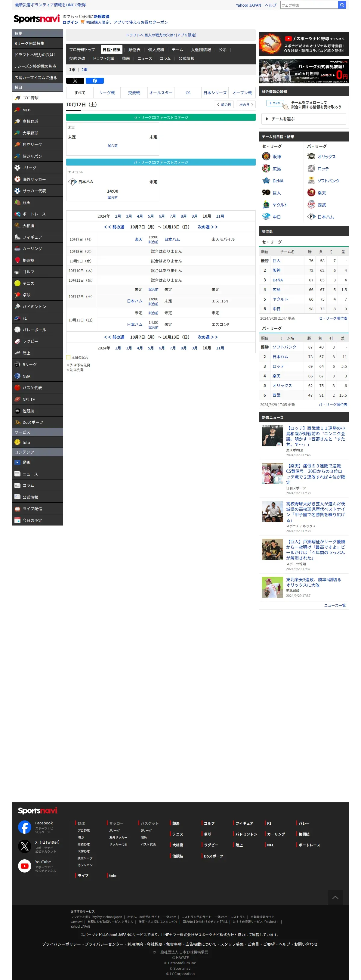Open the upper 前の週 week link
The height and width of the screenshot is (980, 361).
pos(114,227)
